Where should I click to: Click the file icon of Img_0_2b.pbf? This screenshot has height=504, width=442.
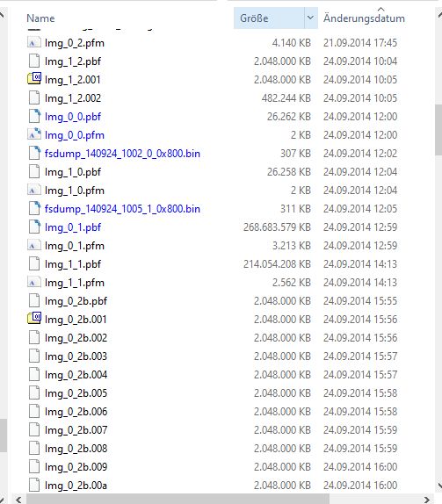tap(34, 300)
